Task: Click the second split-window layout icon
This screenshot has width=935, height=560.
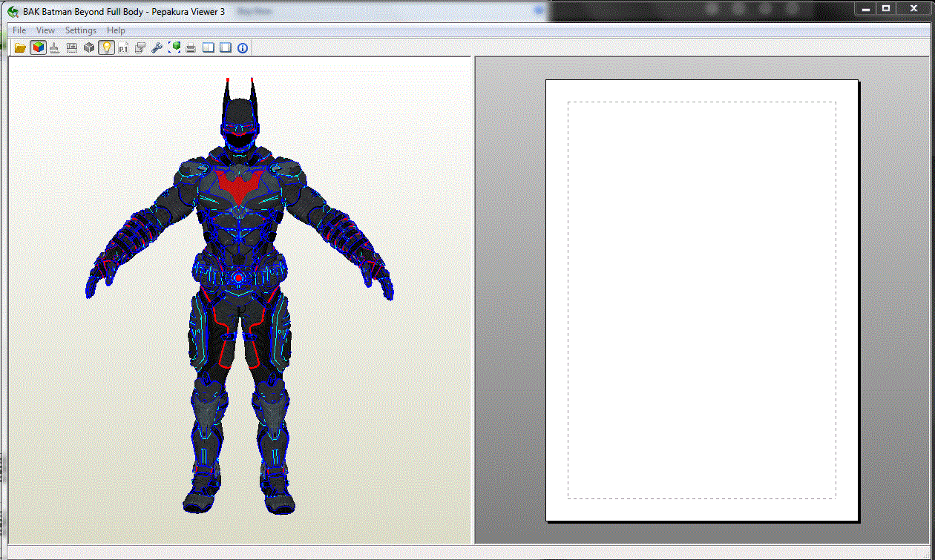Action: click(x=226, y=48)
